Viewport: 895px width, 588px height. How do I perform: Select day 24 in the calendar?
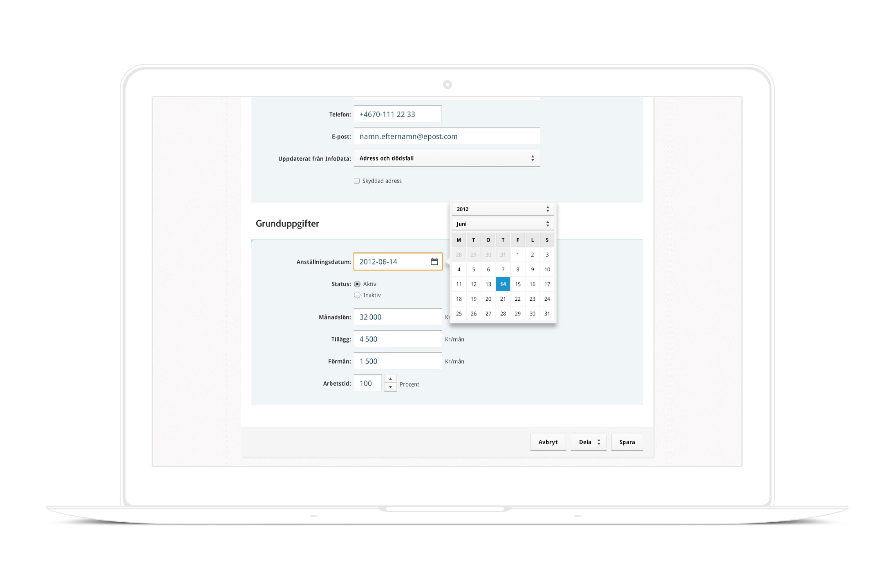pyautogui.click(x=547, y=299)
